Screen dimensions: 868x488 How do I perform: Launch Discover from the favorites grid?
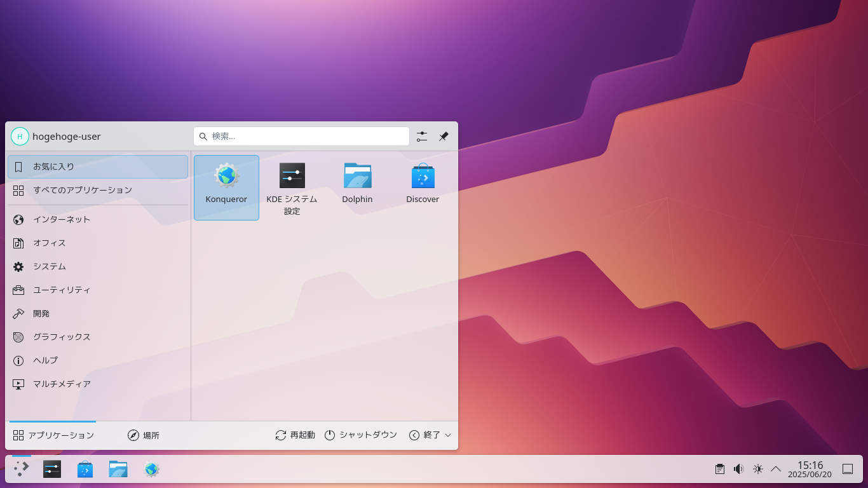point(423,187)
